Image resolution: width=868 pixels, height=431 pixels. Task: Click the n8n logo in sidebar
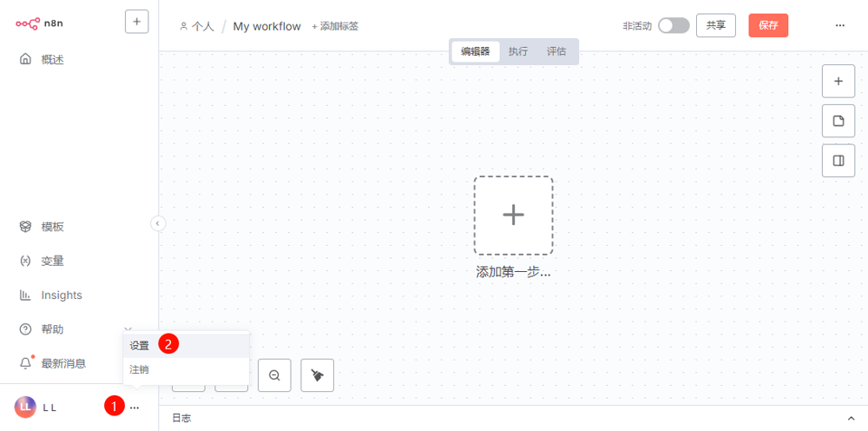click(x=39, y=23)
